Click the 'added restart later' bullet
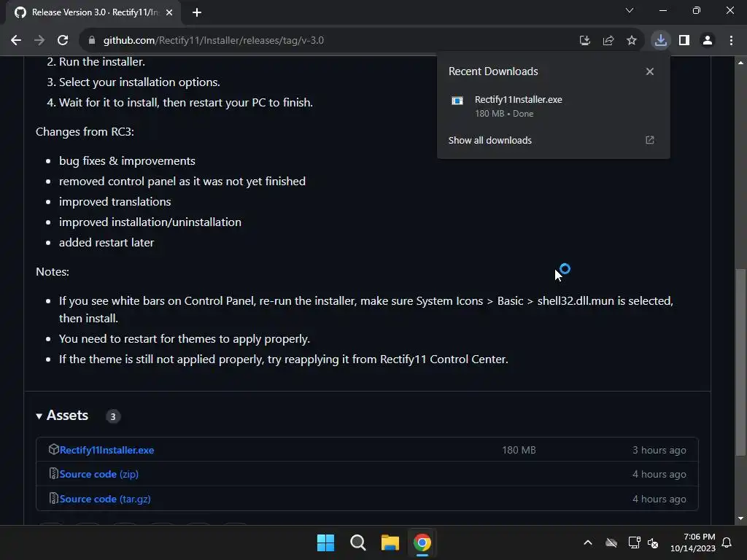 point(107,242)
